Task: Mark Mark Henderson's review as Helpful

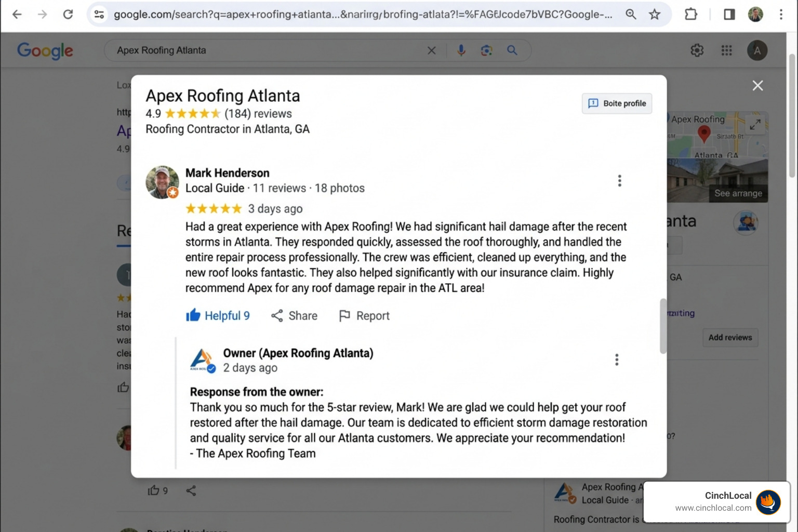Action: tap(218, 315)
